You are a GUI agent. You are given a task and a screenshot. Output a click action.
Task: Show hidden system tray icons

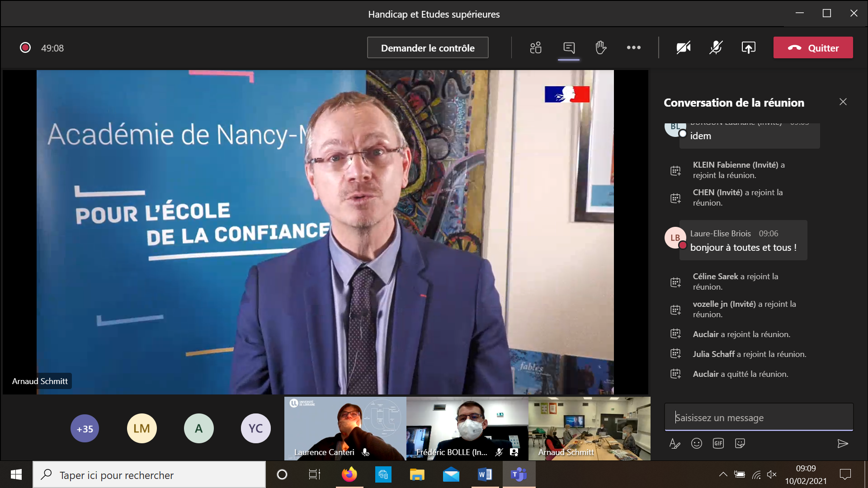[x=723, y=474]
